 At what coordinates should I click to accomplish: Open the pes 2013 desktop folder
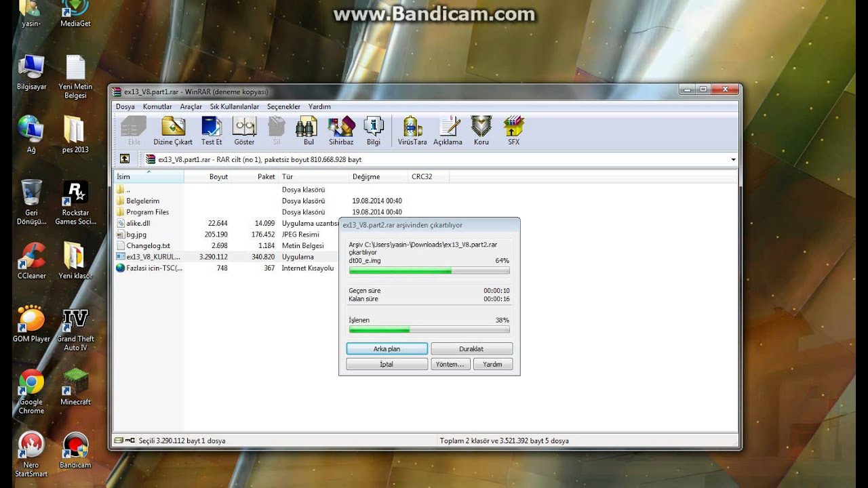75,134
